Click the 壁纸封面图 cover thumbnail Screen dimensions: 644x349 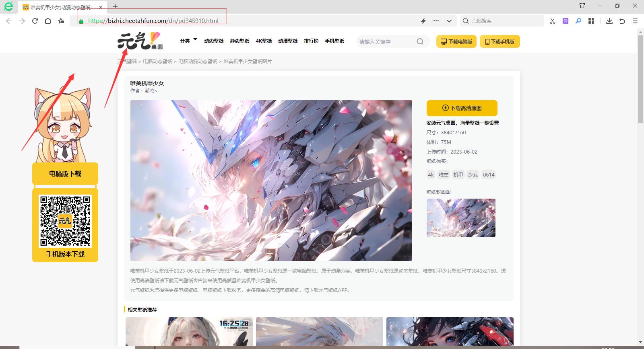(x=461, y=218)
